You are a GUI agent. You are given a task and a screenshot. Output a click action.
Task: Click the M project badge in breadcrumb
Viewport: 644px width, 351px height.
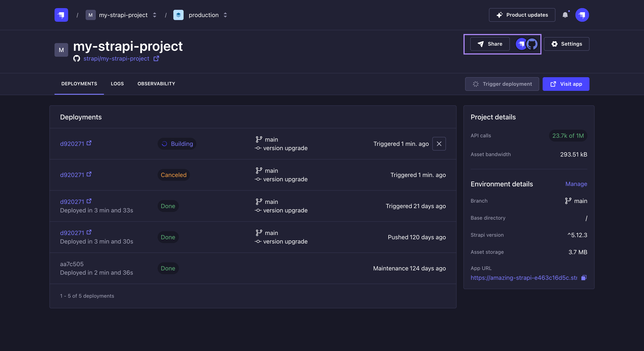(91, 15)
